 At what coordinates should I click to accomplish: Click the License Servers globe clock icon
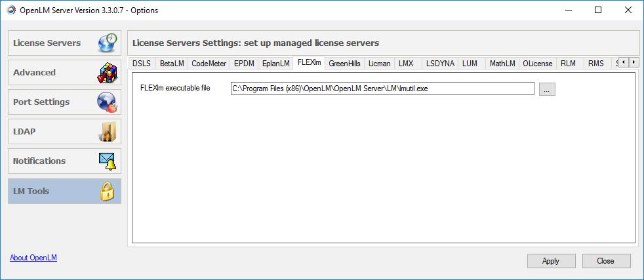click(x=106, y=43)
